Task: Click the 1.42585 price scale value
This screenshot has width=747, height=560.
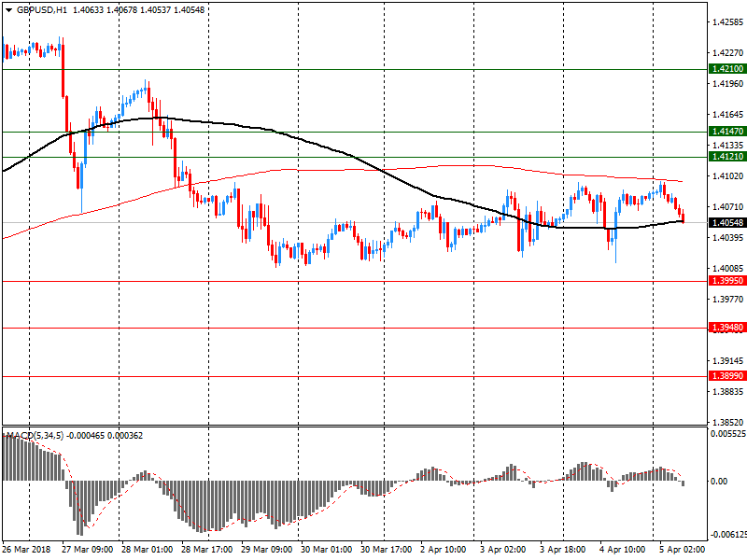Action: point(728,21)
